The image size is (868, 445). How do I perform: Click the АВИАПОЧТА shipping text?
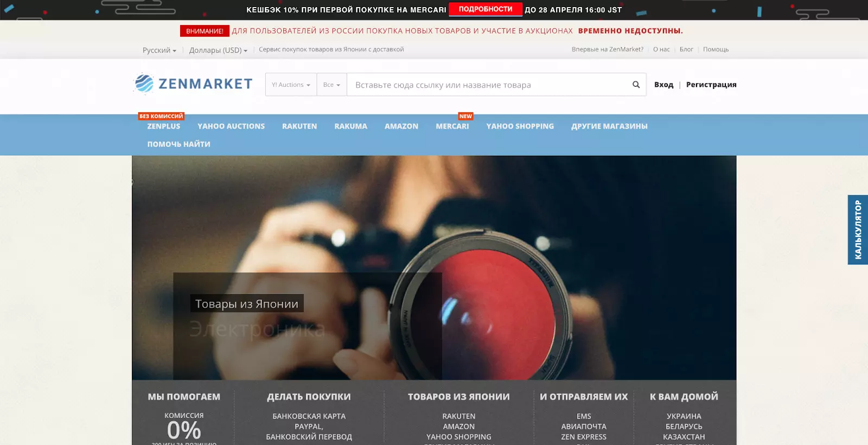[x=584, y=427]
